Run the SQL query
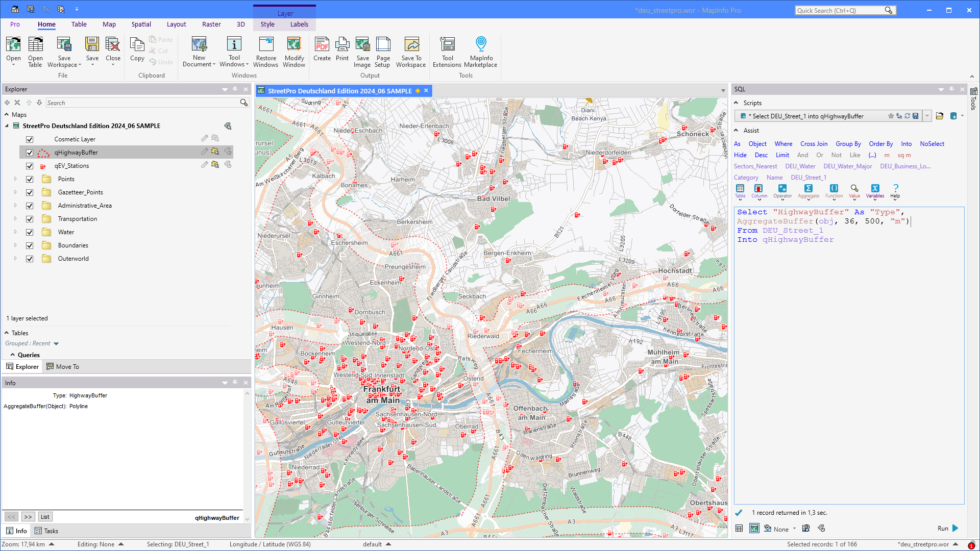Image resolution: width=980 pixels, height=551 pixels. (948, 529)
